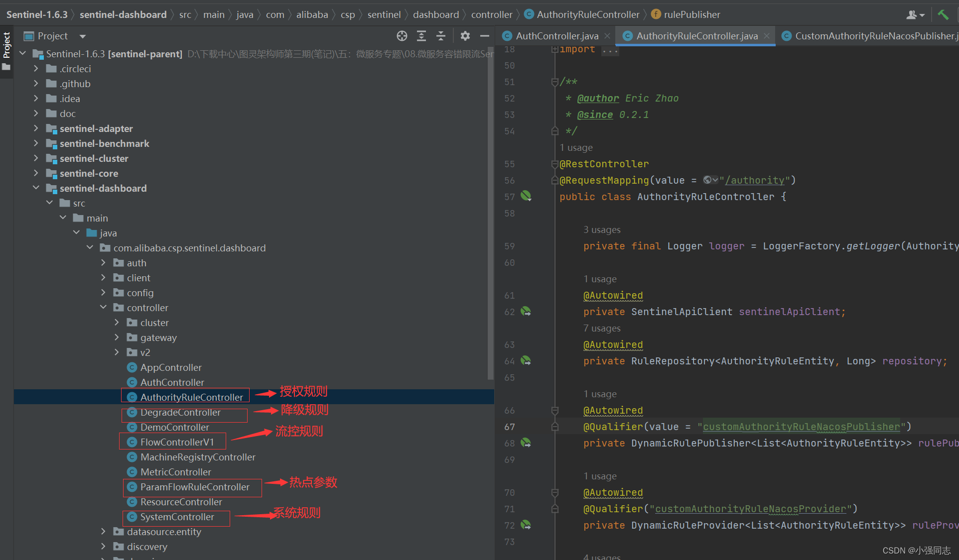Click Spring bean gutter icon beside sentinelApiClient
This screenshot has width=959, height=560.
pyautogui.click(x=526, y=311)
